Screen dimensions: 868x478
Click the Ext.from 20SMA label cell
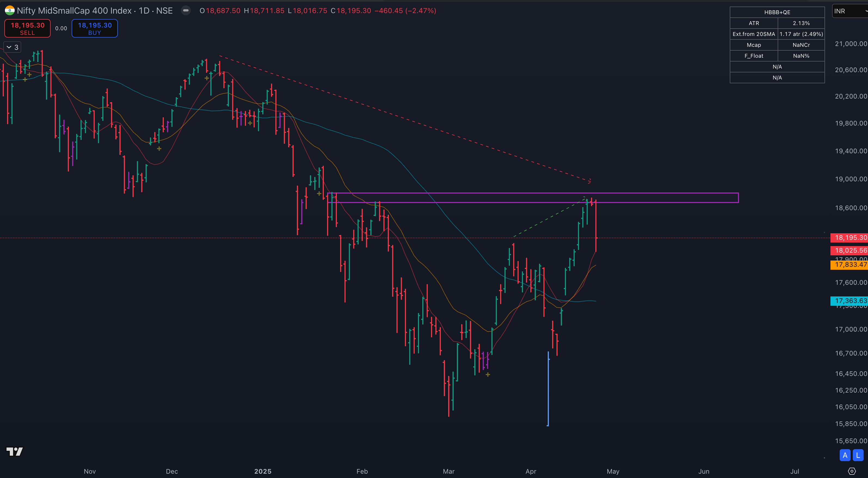754,34
